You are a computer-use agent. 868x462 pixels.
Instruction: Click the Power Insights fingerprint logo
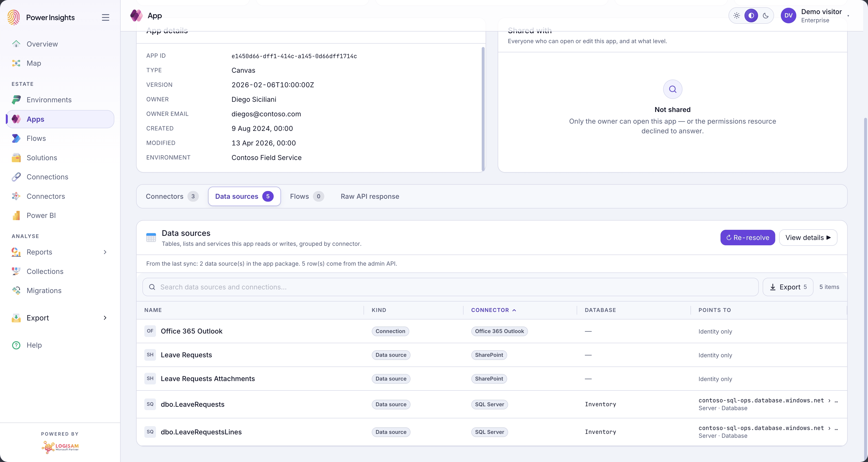pos(14,17)
